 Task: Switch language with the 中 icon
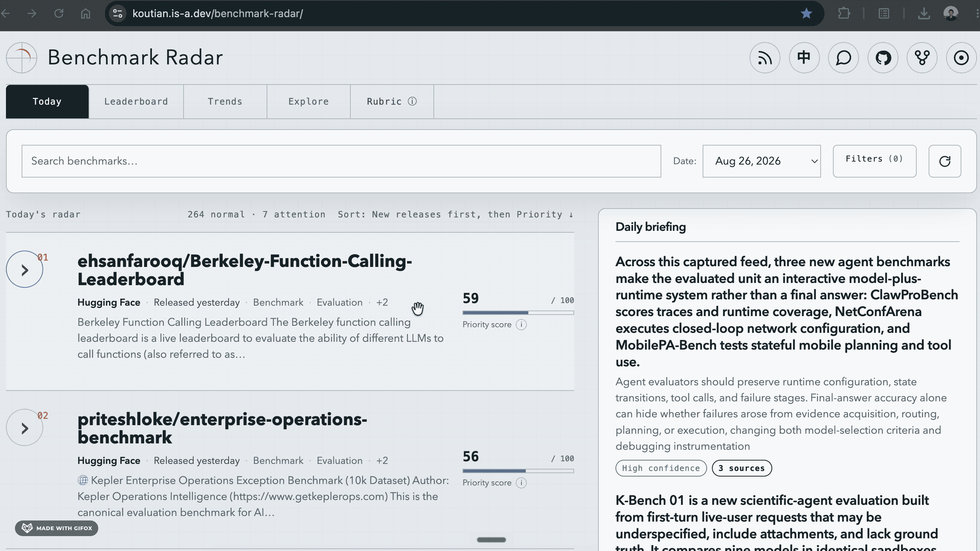coord(804,58)
